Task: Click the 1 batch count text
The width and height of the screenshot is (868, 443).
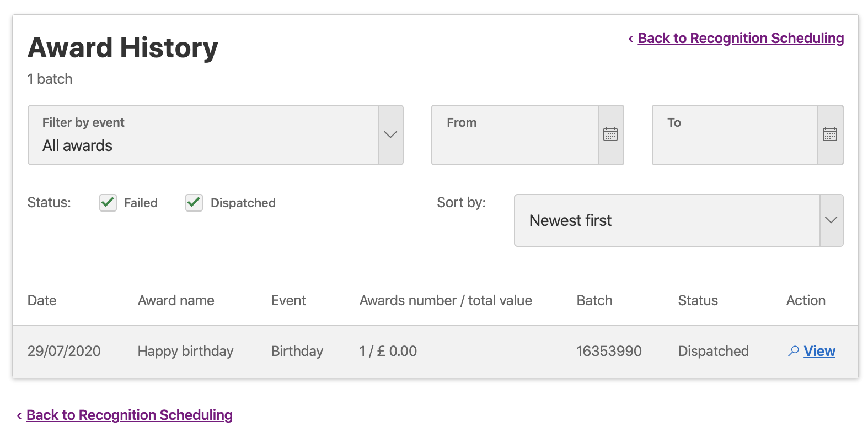Action: coord(50,79)
